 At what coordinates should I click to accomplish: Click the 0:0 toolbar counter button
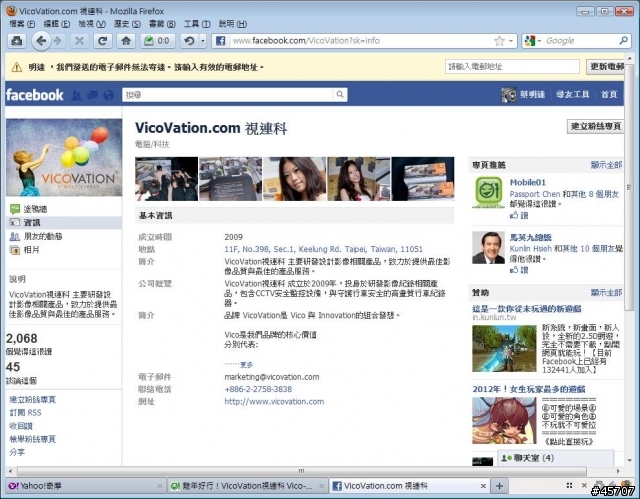pyautogui.click(x=158, y=41)
